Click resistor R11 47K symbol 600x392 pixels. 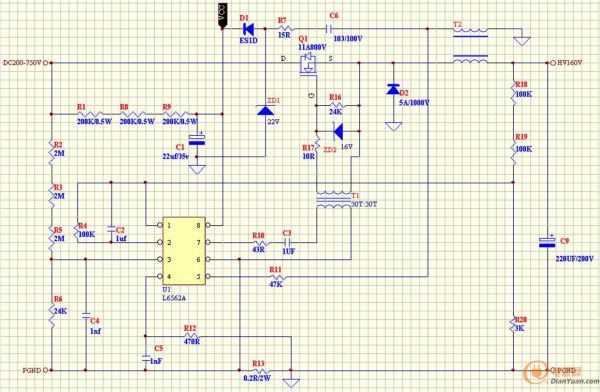[x=276, y=277]
